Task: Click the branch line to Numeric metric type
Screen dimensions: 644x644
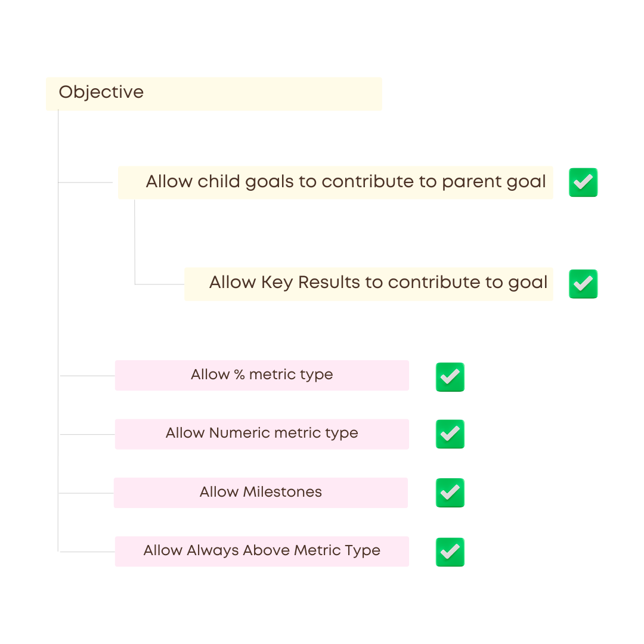Action: pyautogui.click(x=87, y=434)
